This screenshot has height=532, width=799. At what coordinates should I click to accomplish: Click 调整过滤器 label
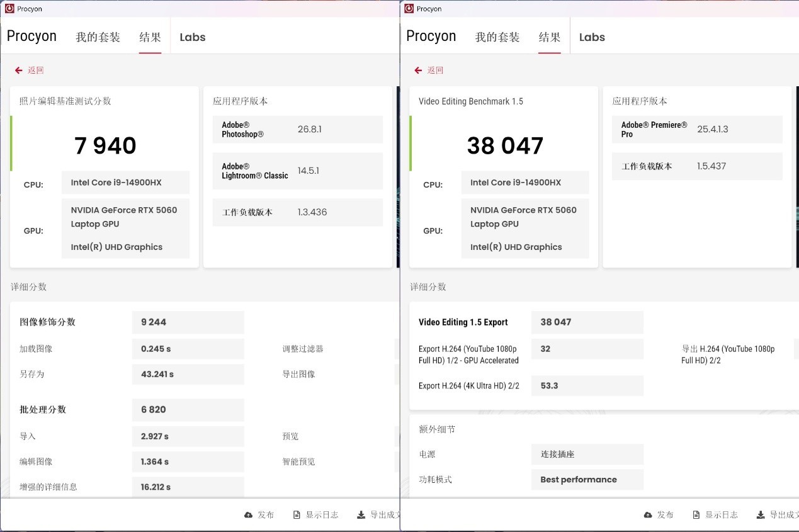click(303, 349)
